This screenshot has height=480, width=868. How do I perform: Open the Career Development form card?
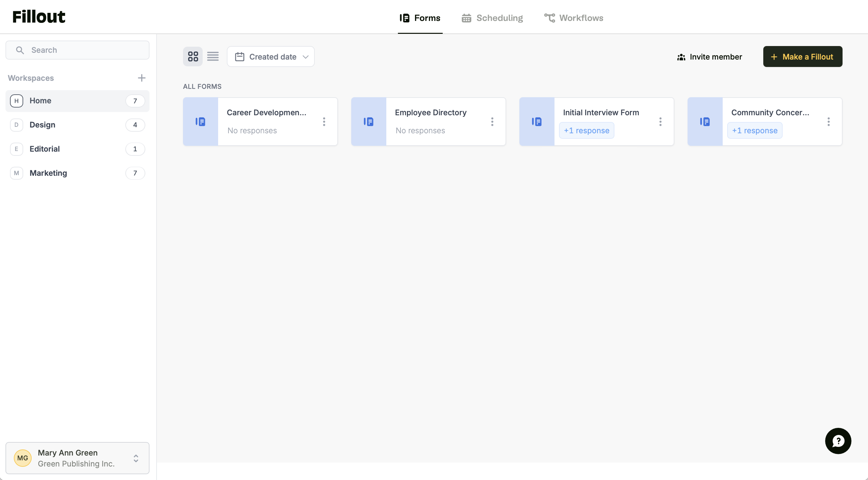pos(260,121)
